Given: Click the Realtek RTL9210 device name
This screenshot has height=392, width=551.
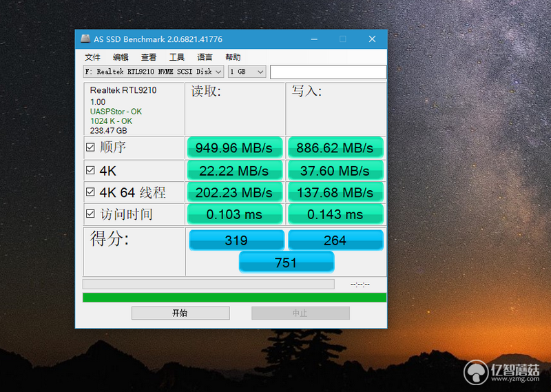Looking at the screenshot, I should [x=123, y=90].
